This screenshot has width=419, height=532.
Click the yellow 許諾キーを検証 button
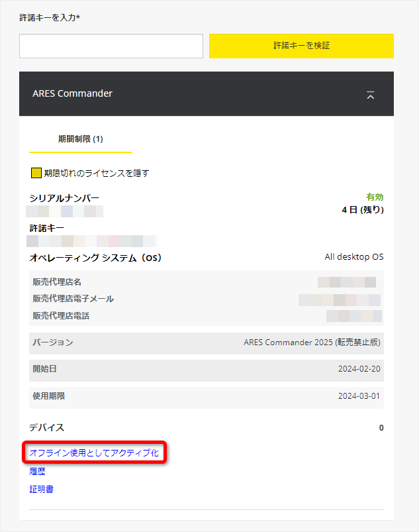[x=301, y=46]
